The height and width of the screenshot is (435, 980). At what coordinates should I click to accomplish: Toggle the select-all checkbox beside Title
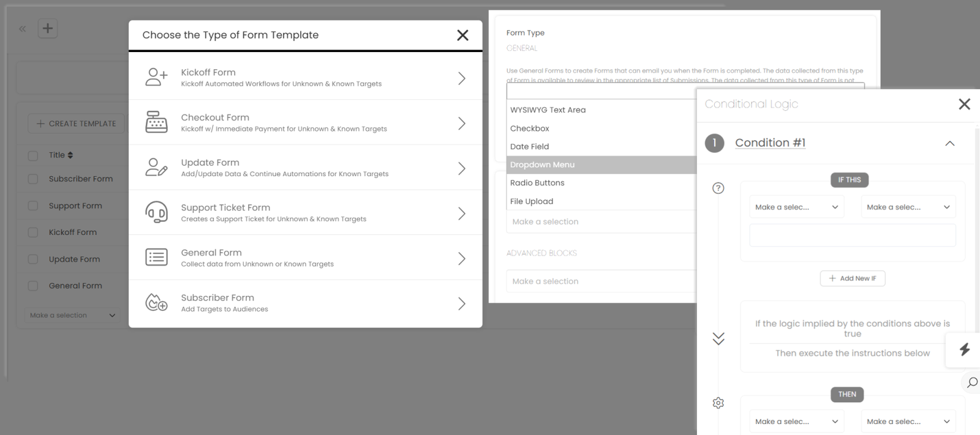33,155
